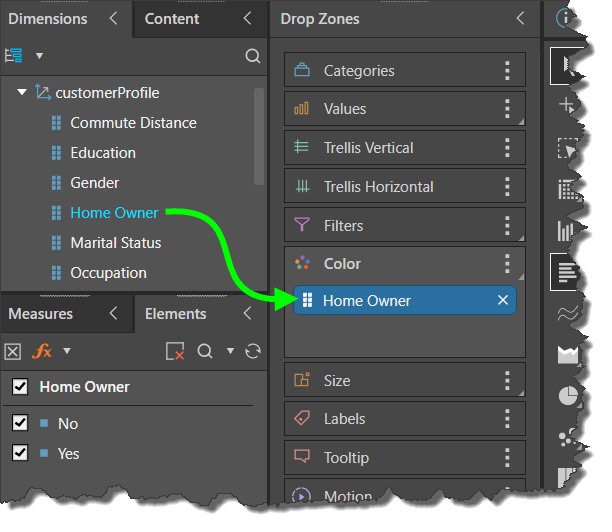This screenshot has height=532, width=612.
Task: Select the Marital Status dimension
Action: (x=115, y=243)
